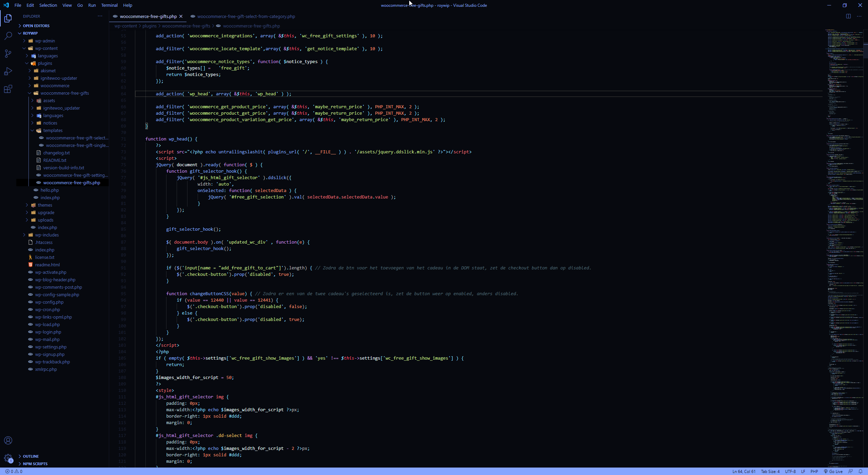Expand the wp-admin folder
This screenshot has width=868, height=475.
click(x=45, y=41)
